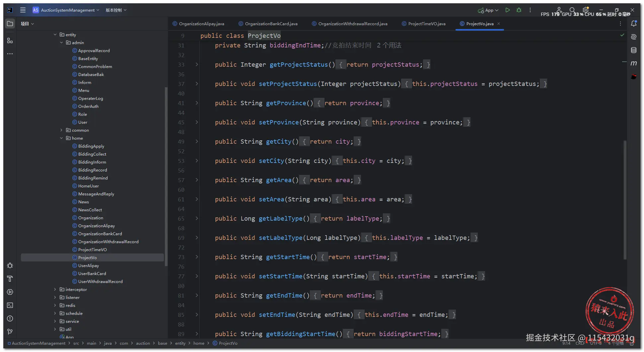644x352 pixels.
Task: Open the Debug tool window in left strip
Action: pyautogui.click(x=10, y=265)
